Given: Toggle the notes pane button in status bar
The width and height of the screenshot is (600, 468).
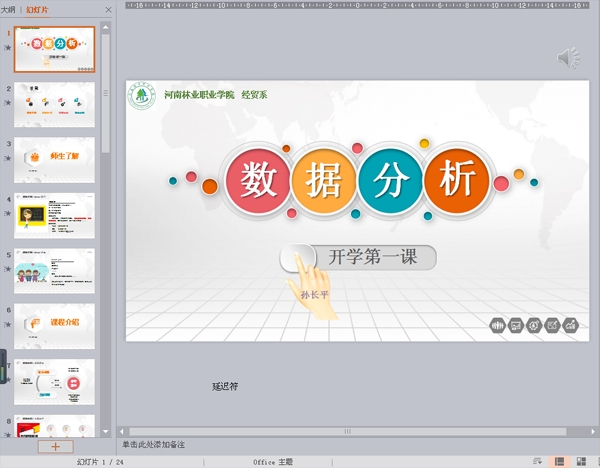Looking at the screenshot, I should pyautogui.click(x=539, y=461).
